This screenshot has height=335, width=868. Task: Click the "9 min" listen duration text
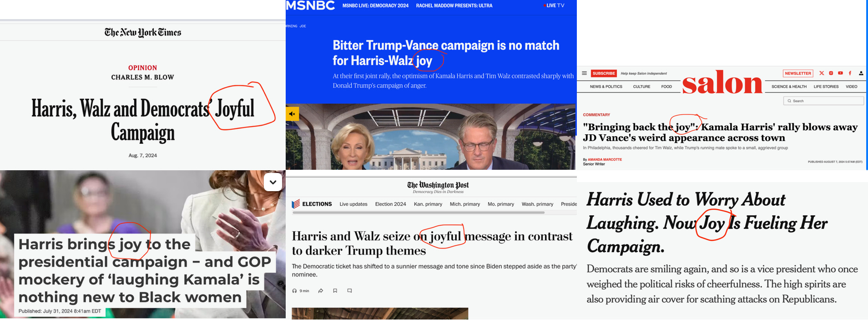click(304, 291)
